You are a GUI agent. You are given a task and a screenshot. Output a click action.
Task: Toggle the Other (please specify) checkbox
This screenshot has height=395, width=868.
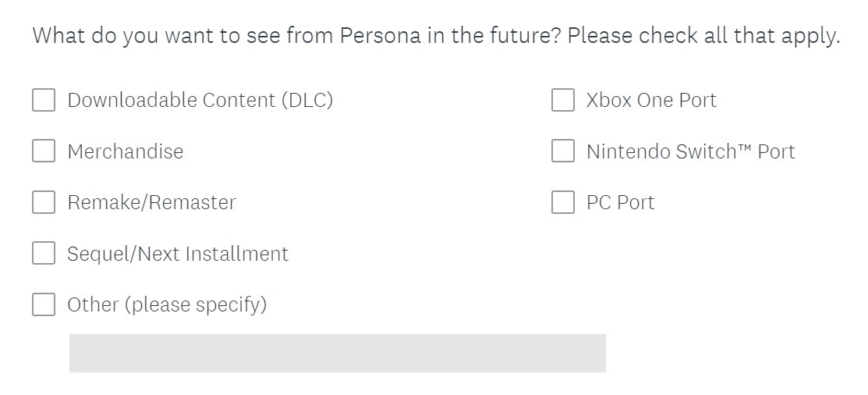click(x=44, y=304)
